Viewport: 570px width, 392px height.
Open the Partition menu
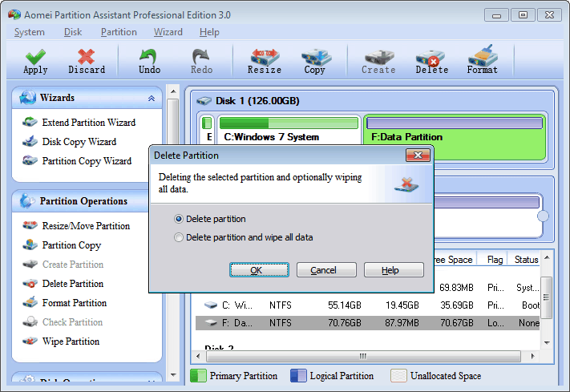pos(119,32)
